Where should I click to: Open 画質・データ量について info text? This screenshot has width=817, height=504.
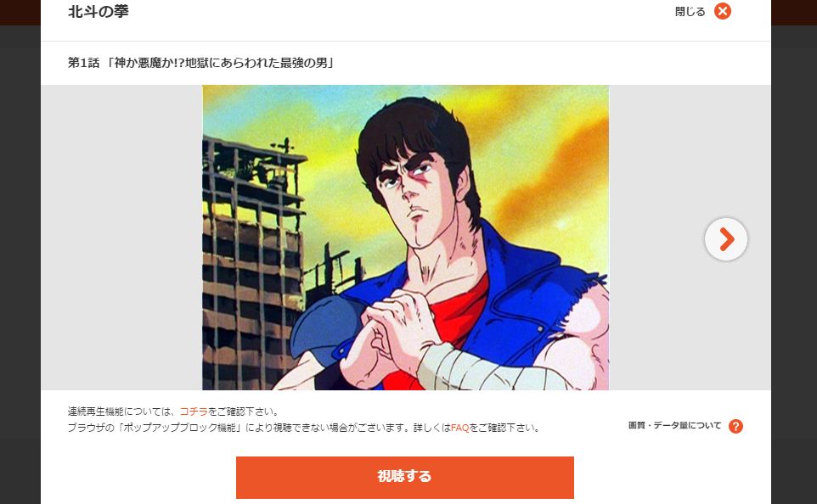(674, 425)
